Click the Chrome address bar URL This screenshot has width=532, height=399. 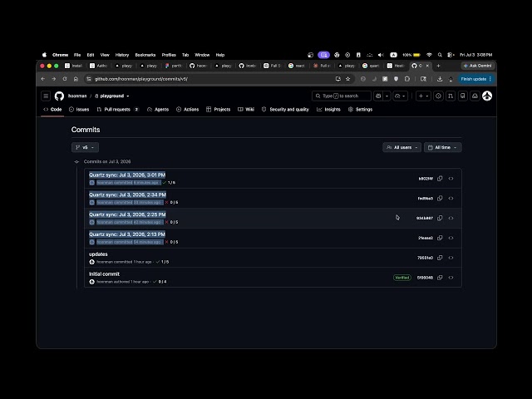coord(141,79)
